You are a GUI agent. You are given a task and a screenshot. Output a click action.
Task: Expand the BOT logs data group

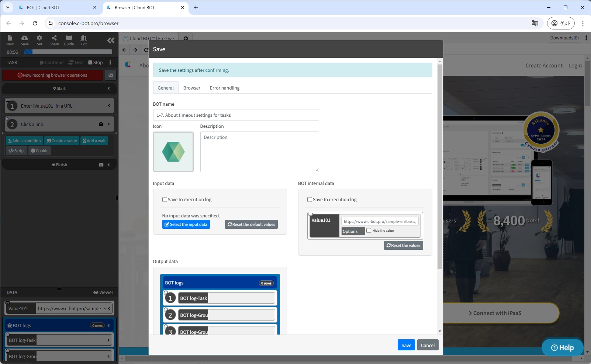(108, 326)
